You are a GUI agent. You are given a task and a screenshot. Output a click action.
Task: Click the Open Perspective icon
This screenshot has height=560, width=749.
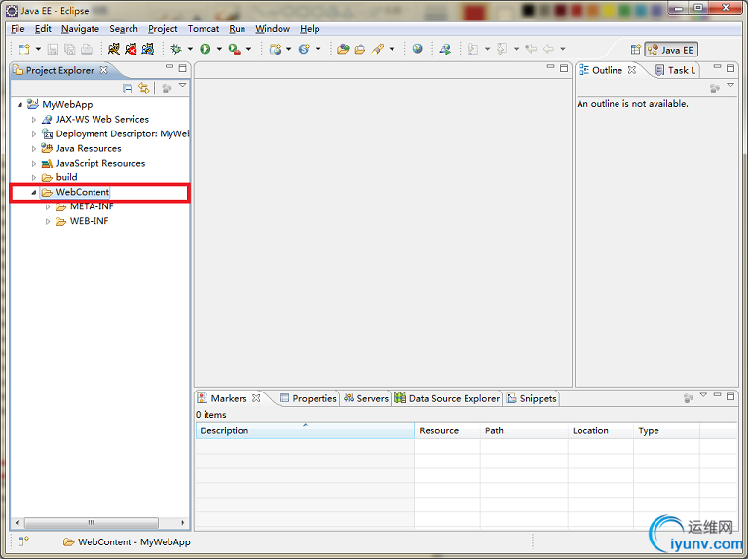(635, 50)
